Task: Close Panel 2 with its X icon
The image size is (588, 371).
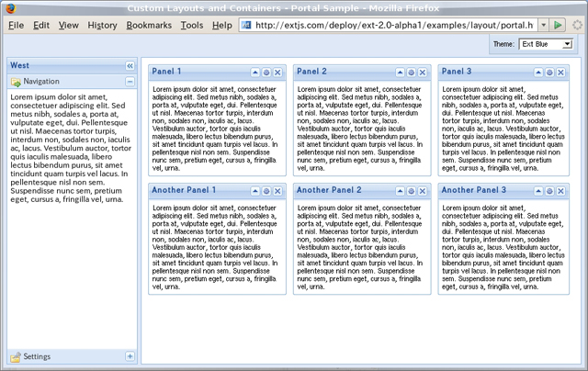Action: click(423, 73)
